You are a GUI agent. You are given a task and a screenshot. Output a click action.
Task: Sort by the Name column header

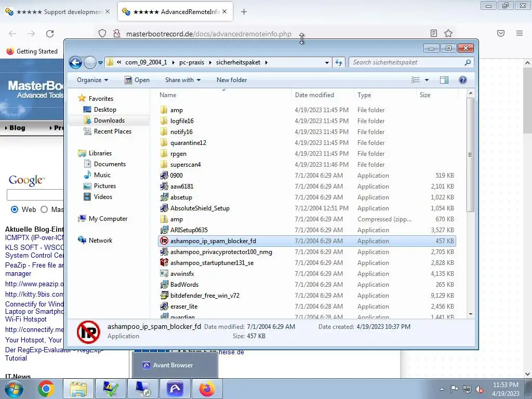tap(224, 95)
